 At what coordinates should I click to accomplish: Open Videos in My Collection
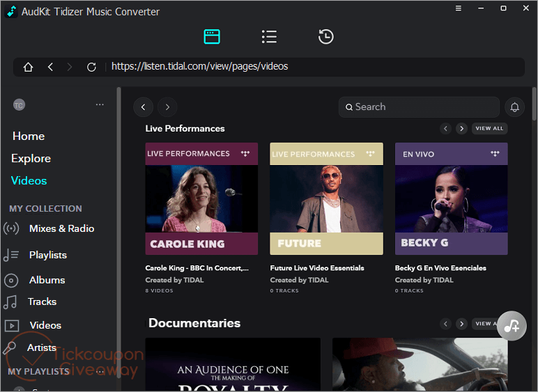(45, 325)
